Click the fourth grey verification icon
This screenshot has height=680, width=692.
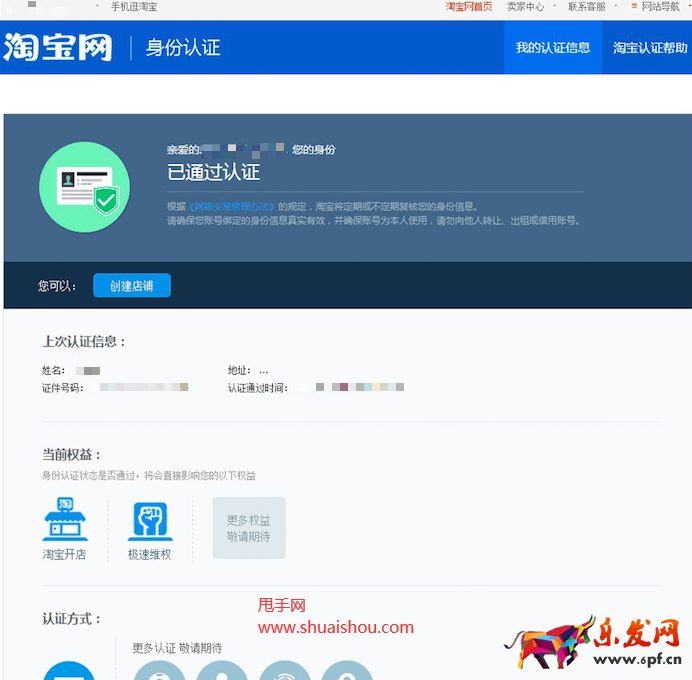[x=347, y=670]
